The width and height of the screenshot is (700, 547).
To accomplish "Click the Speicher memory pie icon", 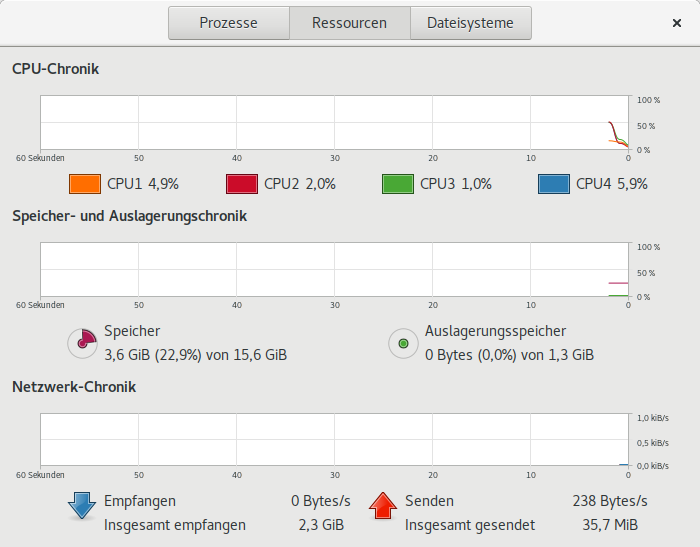I will point(82,343).
